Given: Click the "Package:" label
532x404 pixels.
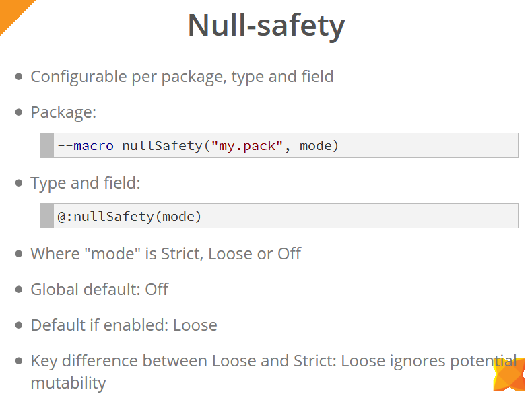Looking at the screenshot, I should 63,112.
